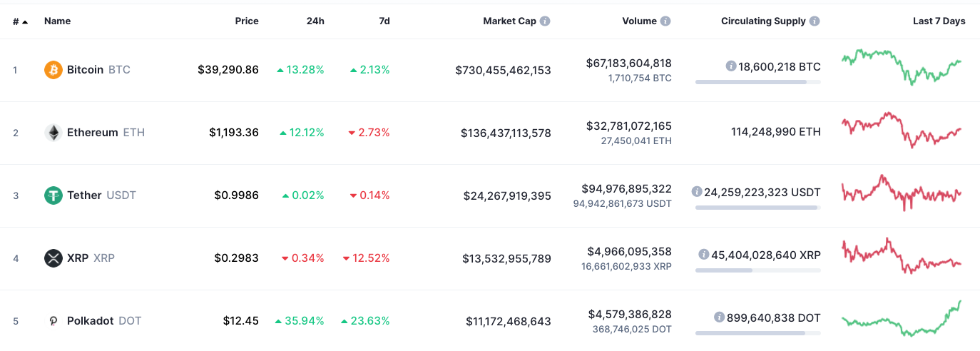Click the Ethereum diamond logo icon
This screenshot has width=980, height=351.
[x=53, y=133]
